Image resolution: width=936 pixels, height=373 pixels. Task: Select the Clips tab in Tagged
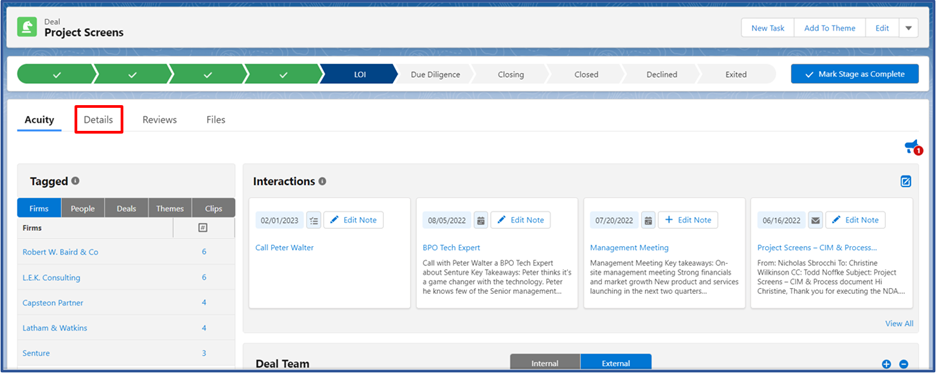point(213,208)
